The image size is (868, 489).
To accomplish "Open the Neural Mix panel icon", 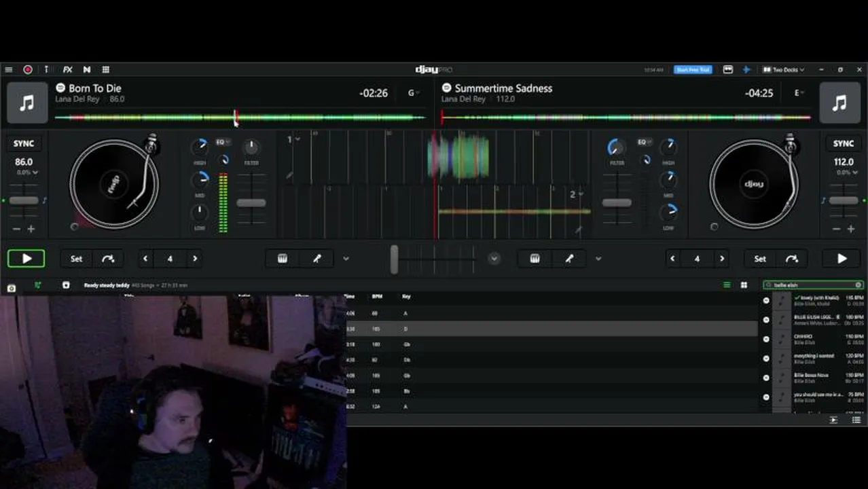I will (87, 69).
